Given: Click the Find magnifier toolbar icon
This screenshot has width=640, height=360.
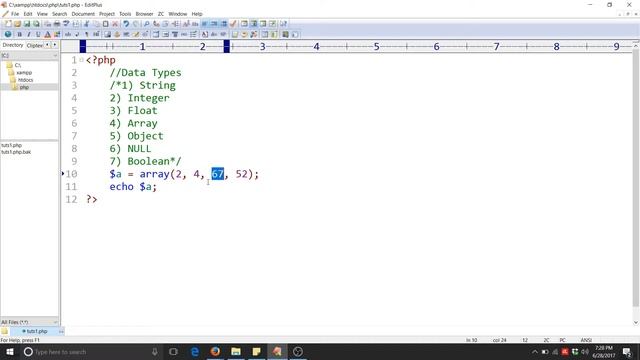Looking at the screenshot, I should point(146,24).
